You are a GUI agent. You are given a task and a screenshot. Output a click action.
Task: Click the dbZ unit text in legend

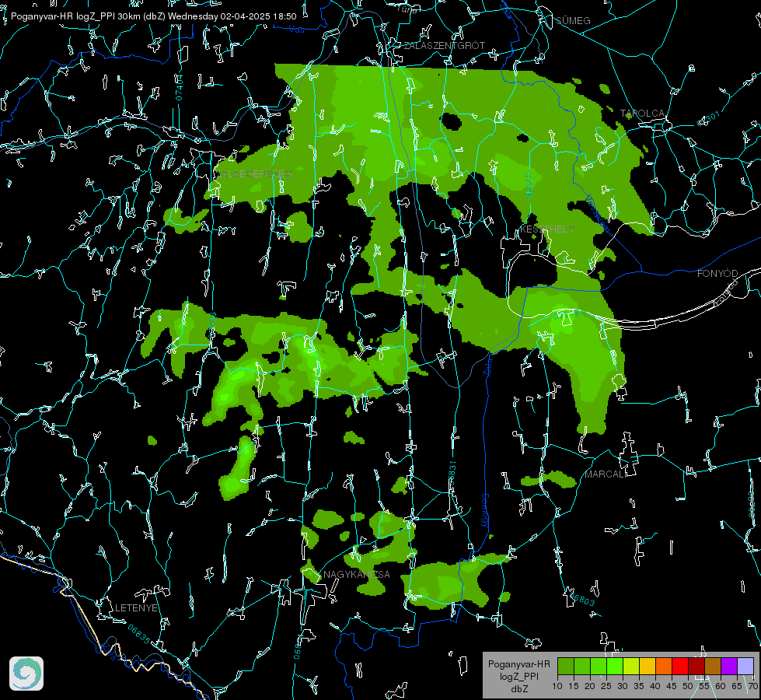click(518, 689)
